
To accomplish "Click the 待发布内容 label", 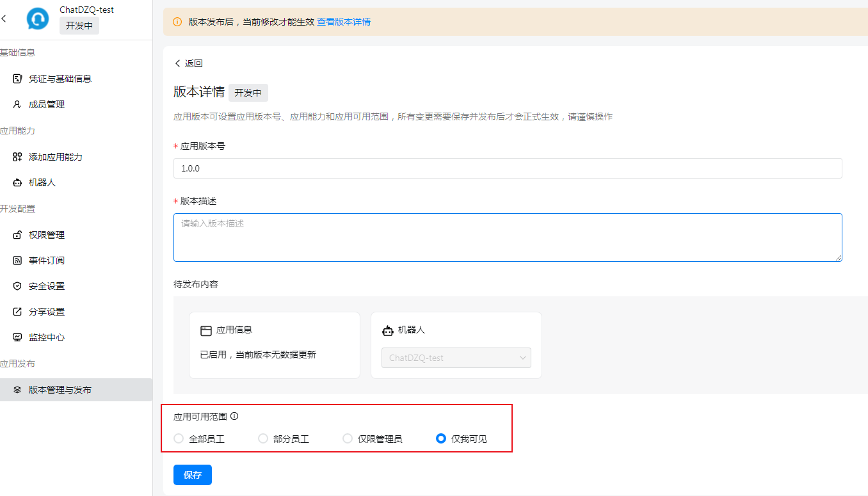I will [x=196, y=284].
